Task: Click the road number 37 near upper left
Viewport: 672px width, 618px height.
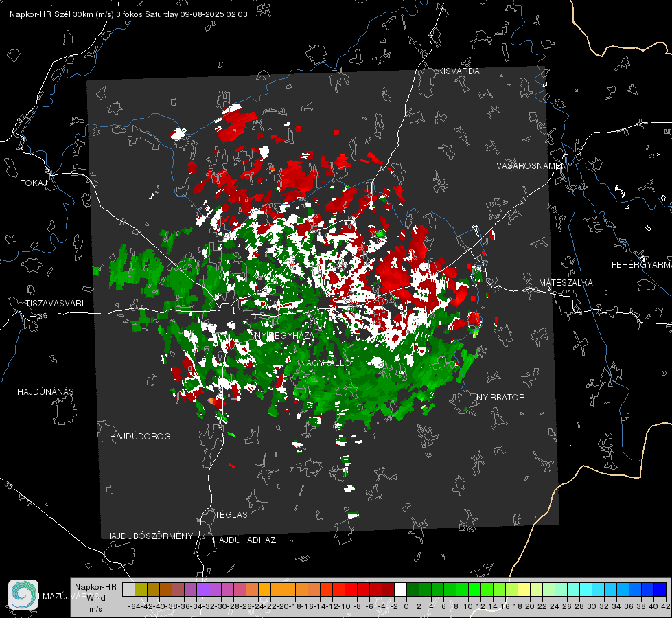Action: coord(22,117)
